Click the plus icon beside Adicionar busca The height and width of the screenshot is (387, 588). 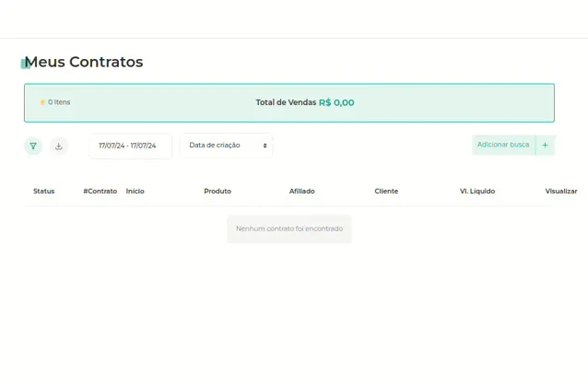click(x=545, y=146)
